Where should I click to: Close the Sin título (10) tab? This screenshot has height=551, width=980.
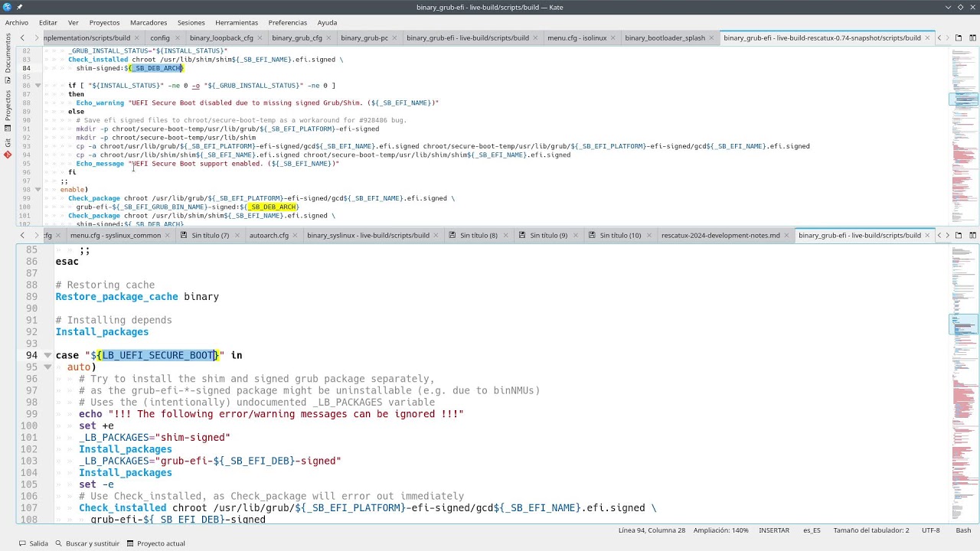[649, 235]
